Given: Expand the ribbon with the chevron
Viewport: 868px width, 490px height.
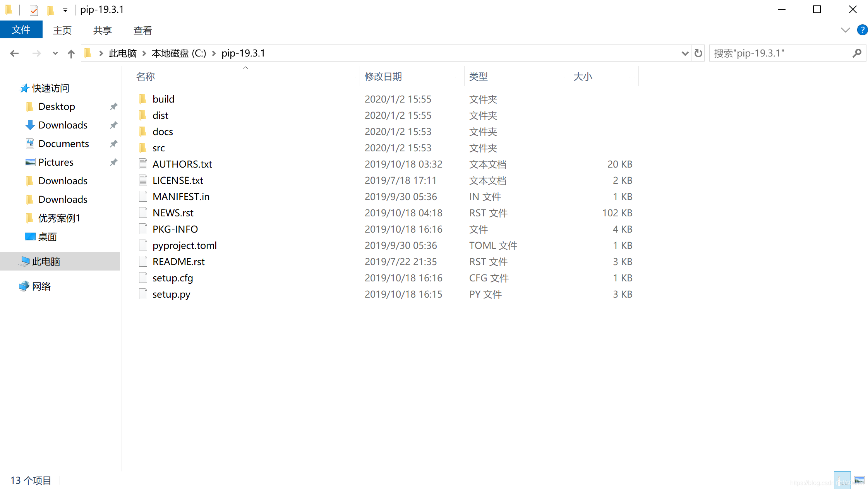Looking at the screenshot, I should 845,30.
